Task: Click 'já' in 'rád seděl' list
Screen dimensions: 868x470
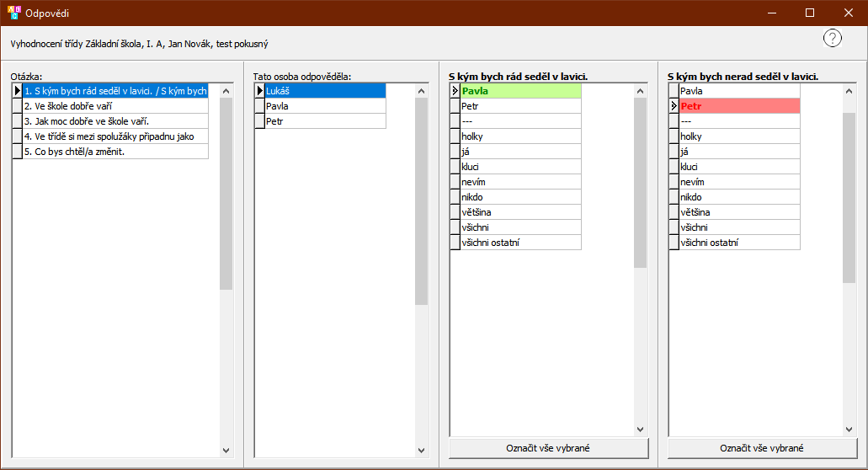Action: (520, 152)
